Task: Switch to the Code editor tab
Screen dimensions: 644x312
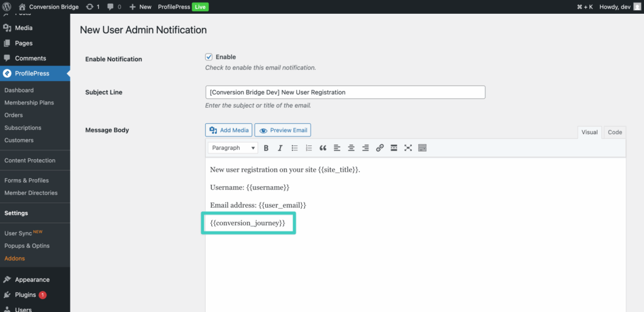Action: tap(614, 132)
